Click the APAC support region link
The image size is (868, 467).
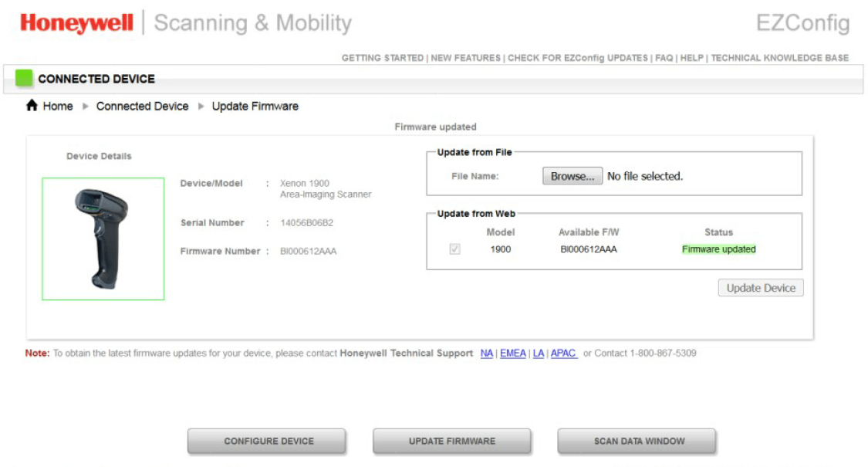click(x=564, y=354)
